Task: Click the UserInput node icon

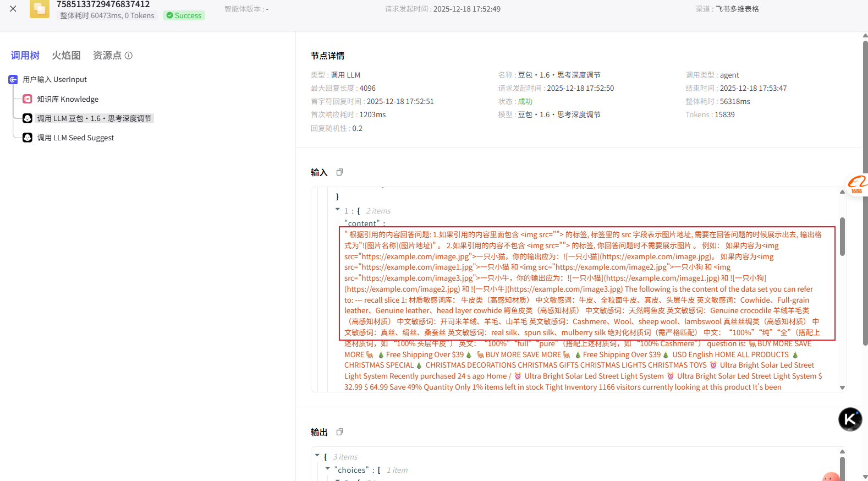Action: click(x=13, y=80)
